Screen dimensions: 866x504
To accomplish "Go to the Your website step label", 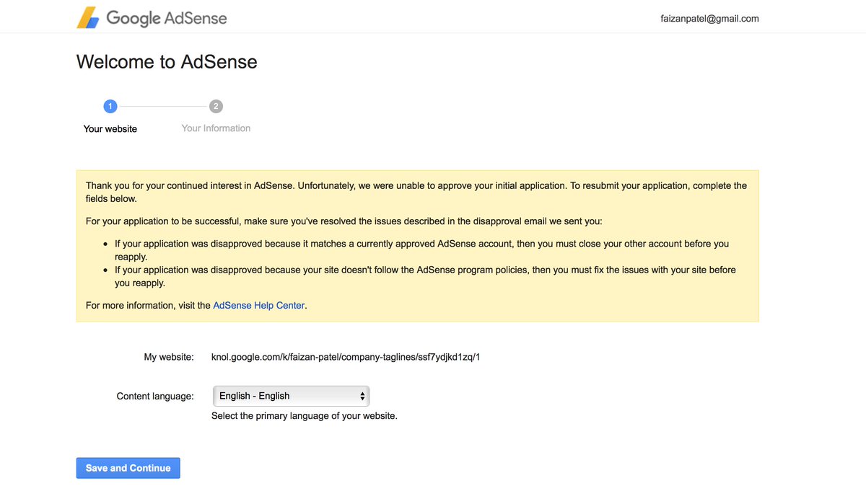I will (x=110, y=128).
